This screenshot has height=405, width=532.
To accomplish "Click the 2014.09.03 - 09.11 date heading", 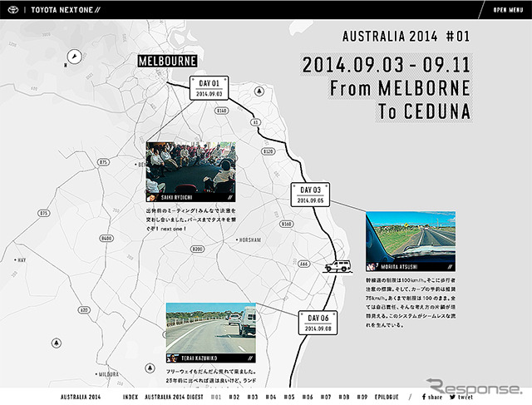I will 386,65.
